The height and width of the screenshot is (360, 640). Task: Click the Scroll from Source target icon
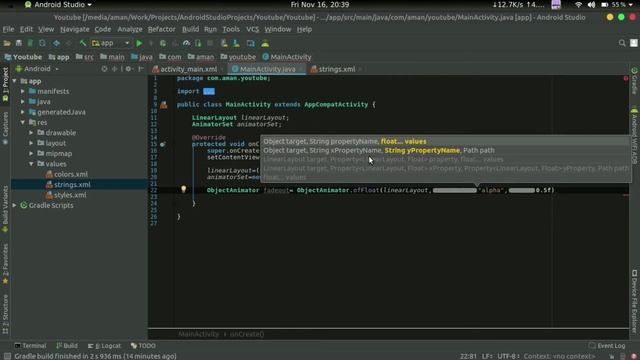[104, 69]
